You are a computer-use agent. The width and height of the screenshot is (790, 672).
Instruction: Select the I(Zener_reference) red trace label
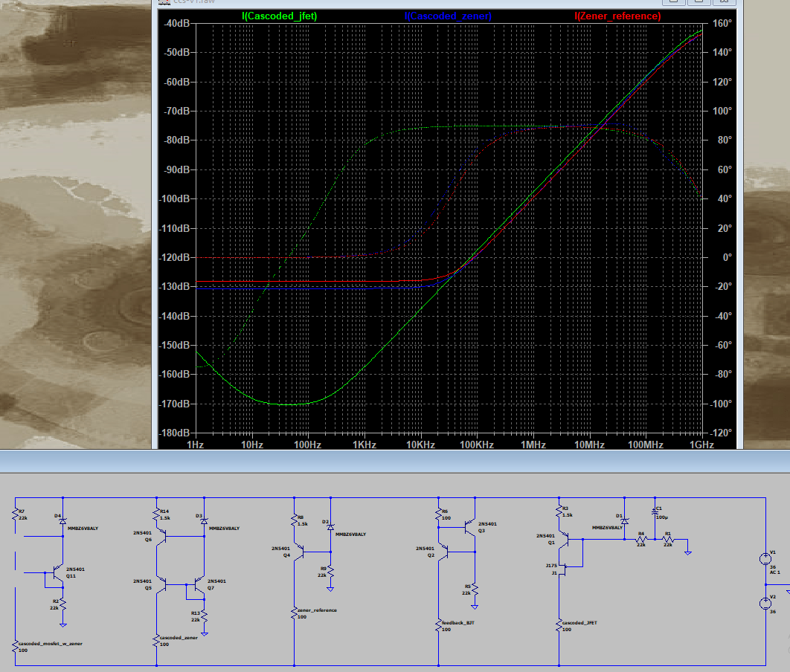617,16
